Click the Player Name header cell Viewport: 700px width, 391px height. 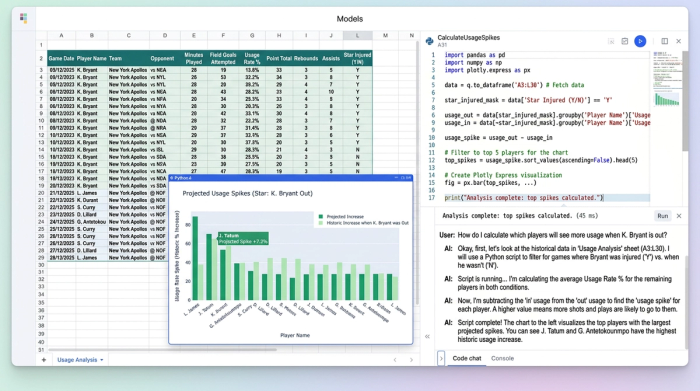click(92, 58)
